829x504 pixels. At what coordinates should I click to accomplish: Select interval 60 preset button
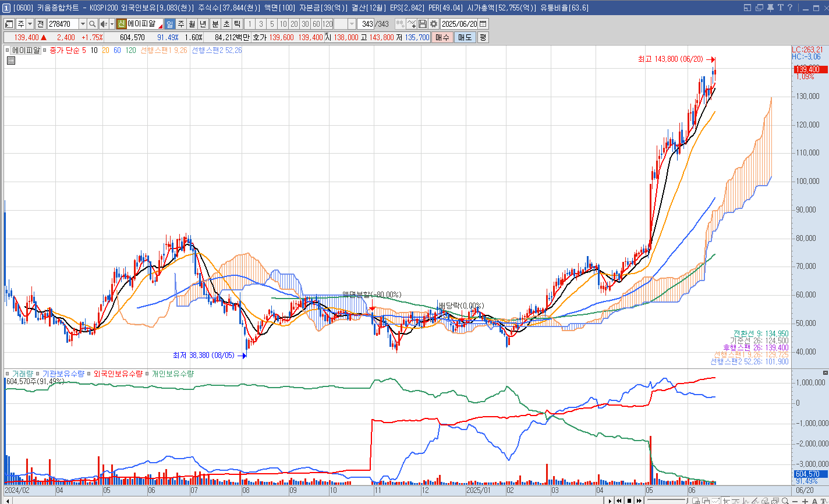click(x=316, y=24)
